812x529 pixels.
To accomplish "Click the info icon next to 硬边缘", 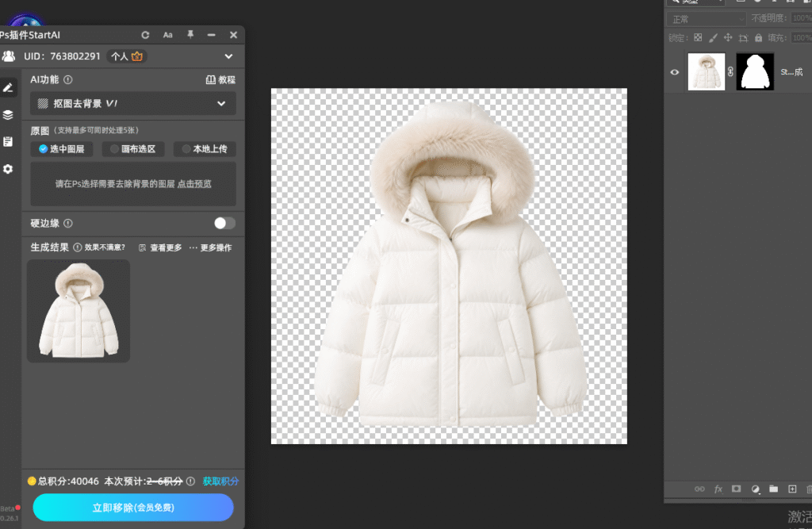I will point(68,224).
